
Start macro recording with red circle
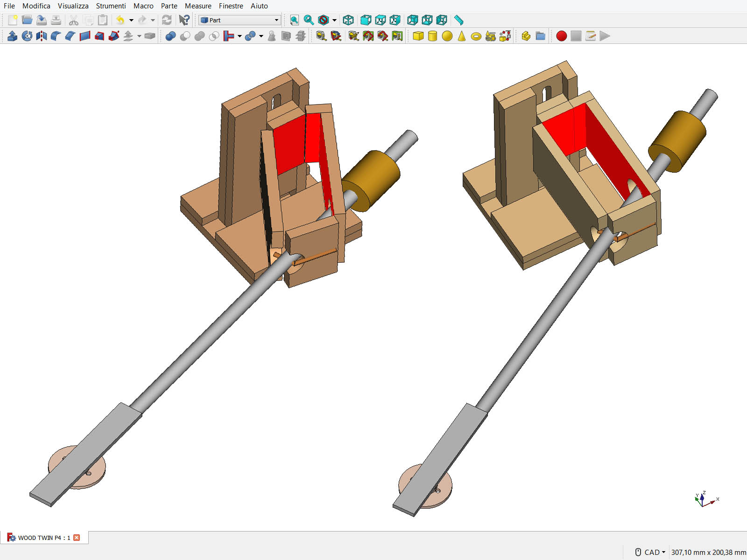point(562,36)
